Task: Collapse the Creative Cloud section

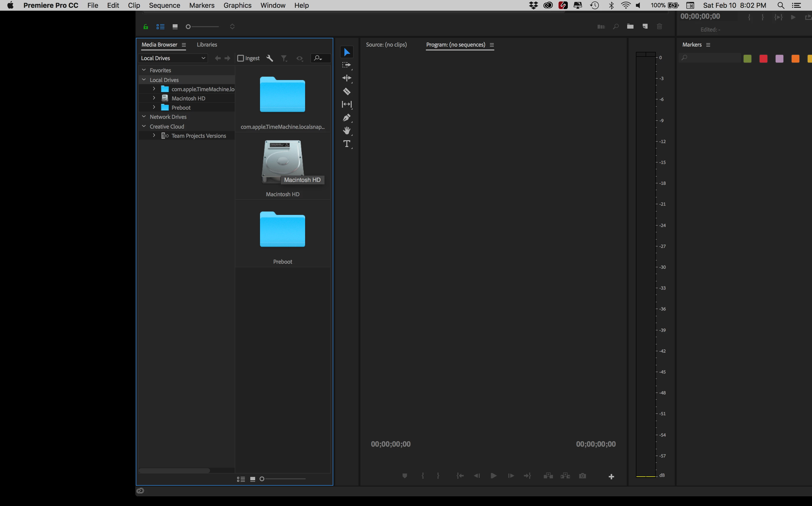Action: pos(144,126)
